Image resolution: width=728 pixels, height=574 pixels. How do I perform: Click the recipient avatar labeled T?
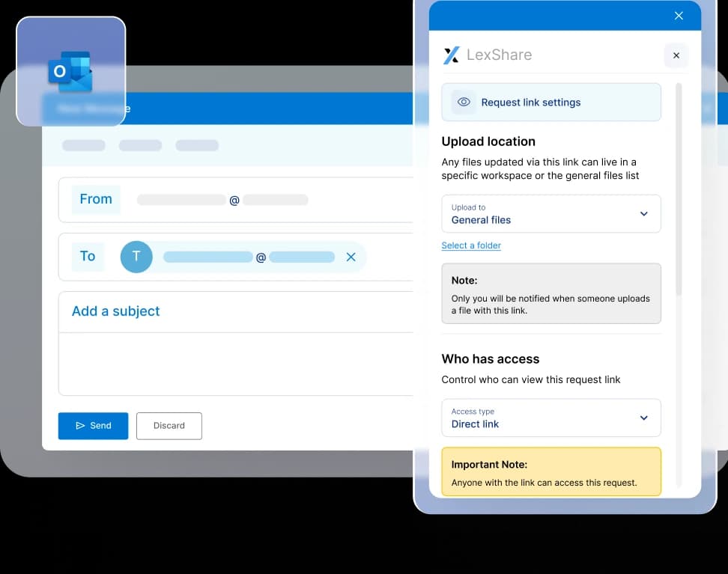tap(136, 257)
